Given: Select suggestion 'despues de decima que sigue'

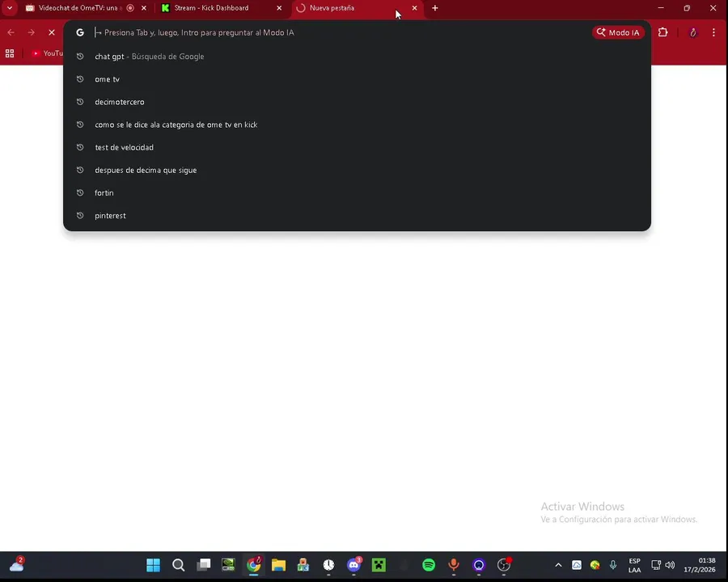Looking at the screenshot, I should coord(357,170).
